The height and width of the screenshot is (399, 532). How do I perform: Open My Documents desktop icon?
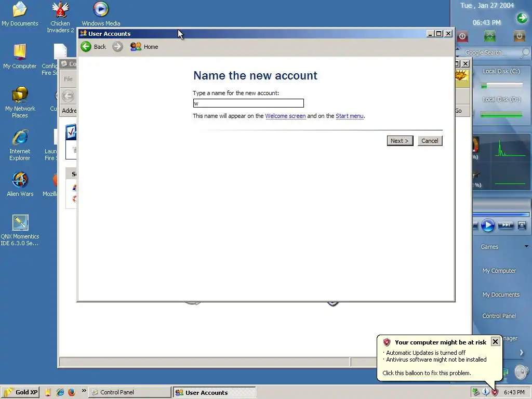click(x=20, y=14)
